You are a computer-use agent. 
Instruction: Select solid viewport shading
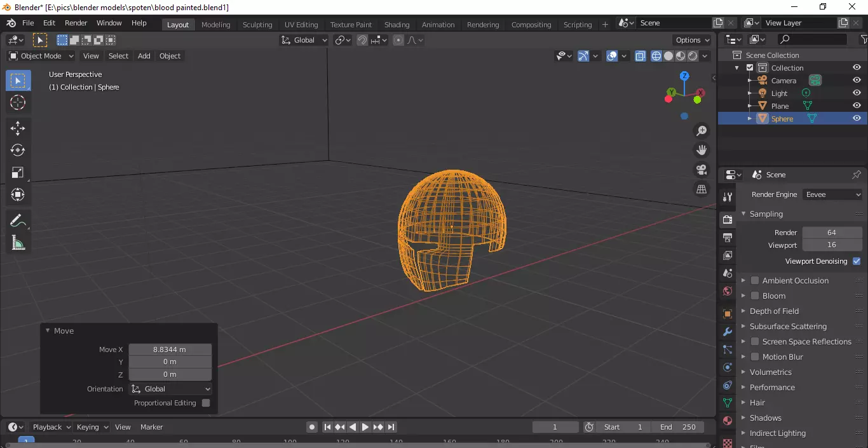click(x=668, y=56)
